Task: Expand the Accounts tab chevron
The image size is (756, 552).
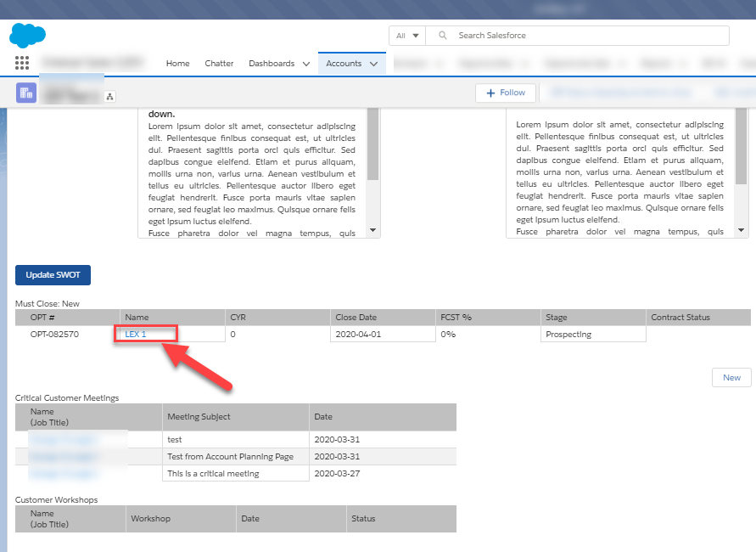Action: tap(373, 64)
